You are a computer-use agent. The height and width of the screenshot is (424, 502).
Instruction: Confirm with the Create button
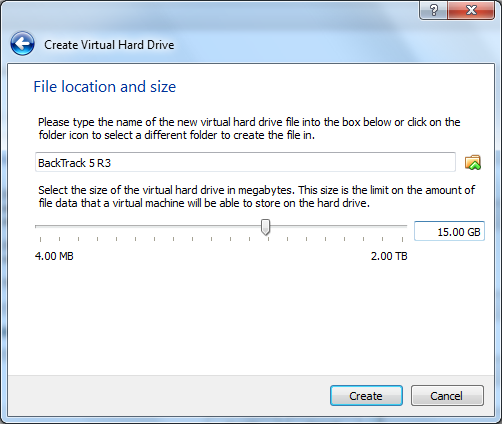366,396
